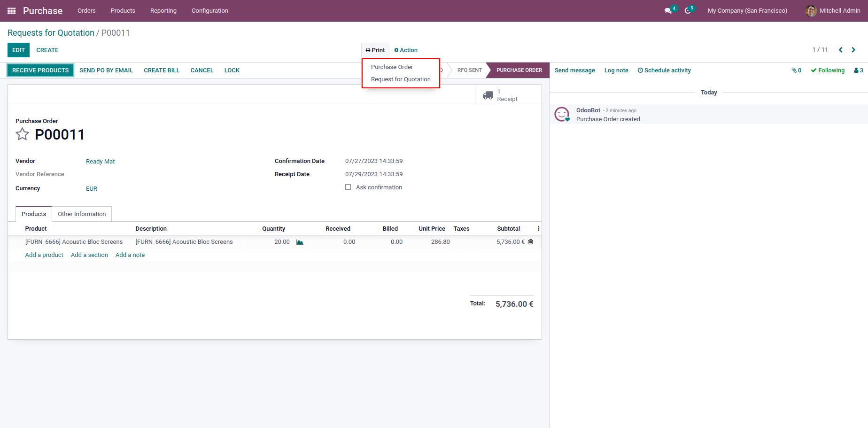The width and height of the screenshot is (868, 428).
Task: Open Log note in chatter
Action: click(616, 70)
